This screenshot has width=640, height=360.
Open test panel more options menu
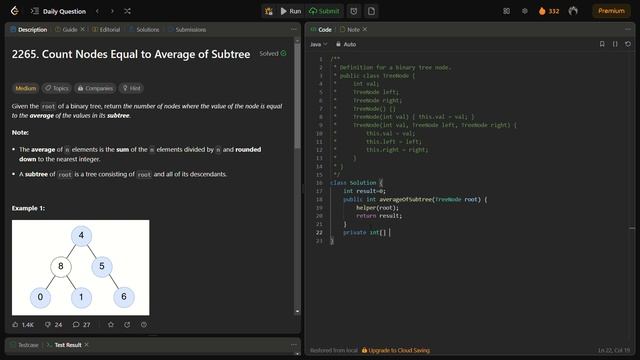293,345
